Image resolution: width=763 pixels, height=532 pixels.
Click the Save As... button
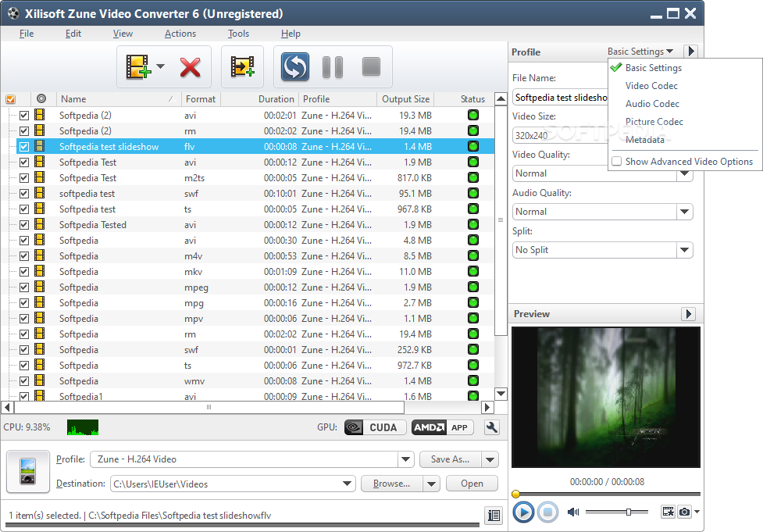[x=450, y=459]
